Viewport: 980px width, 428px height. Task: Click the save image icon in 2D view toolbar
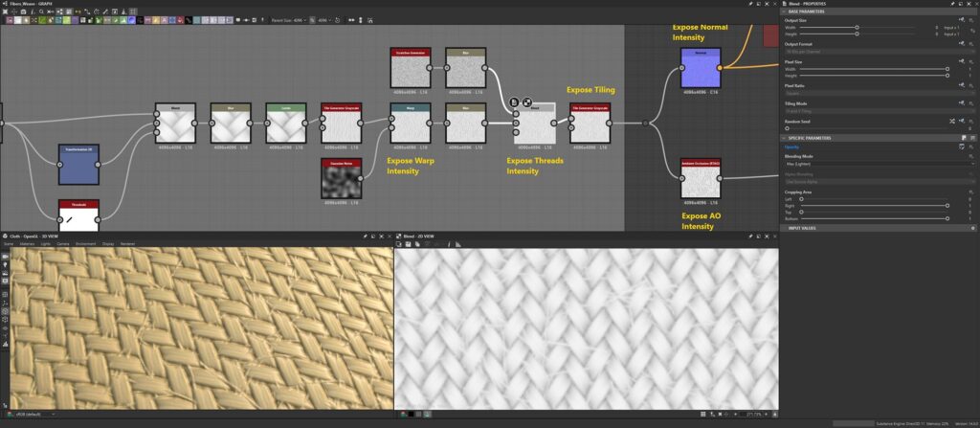pyautogui.click(x=408, y=244)
